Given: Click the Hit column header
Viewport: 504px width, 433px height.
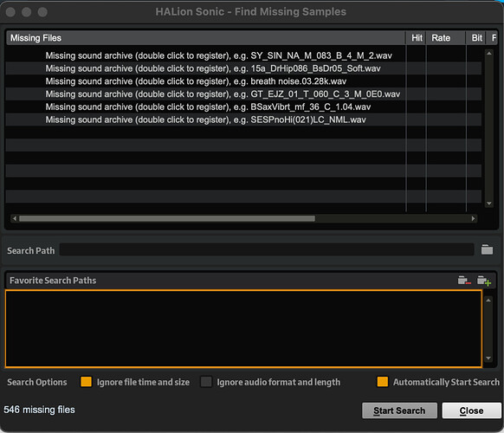Looking at the screenshot, I should coord(417,38).
